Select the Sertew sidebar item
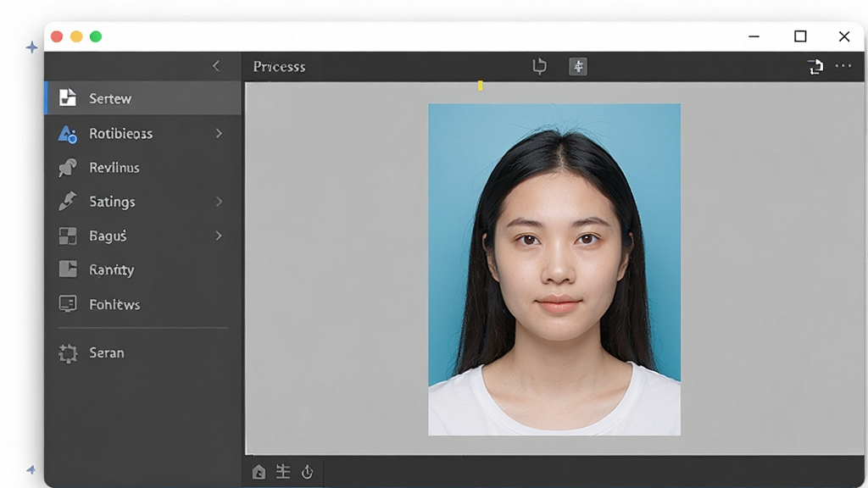The image size is (868, 488). 142,98
